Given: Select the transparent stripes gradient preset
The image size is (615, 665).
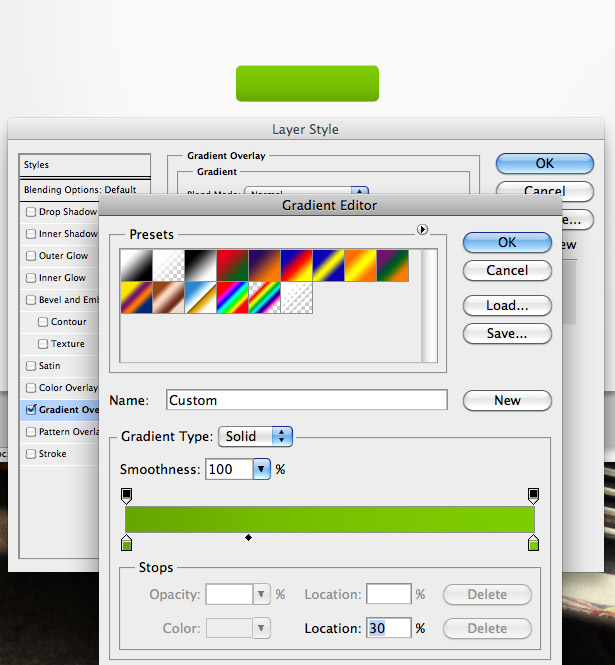Looking at the screenshot, I should click(296, 298).
